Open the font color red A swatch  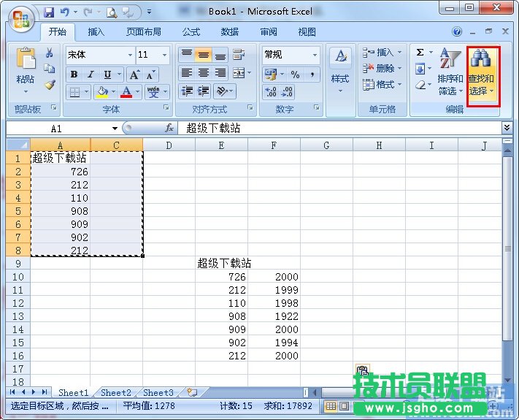pyautogui.click(x=127, y=92)
